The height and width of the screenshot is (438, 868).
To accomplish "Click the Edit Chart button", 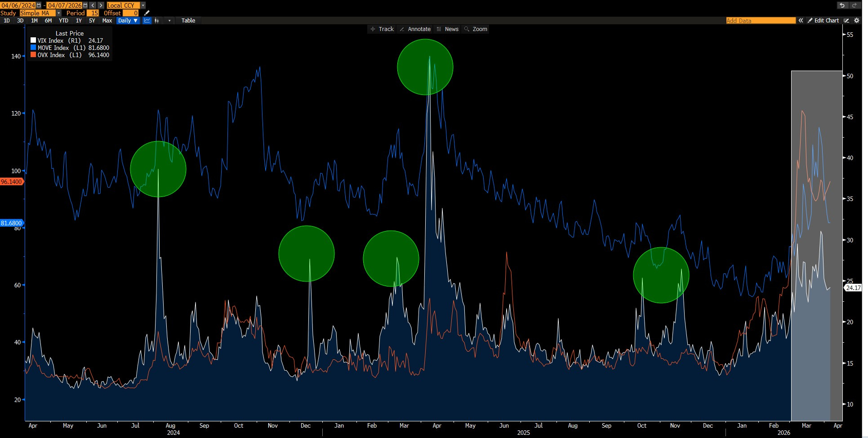I will coord(823,21).
